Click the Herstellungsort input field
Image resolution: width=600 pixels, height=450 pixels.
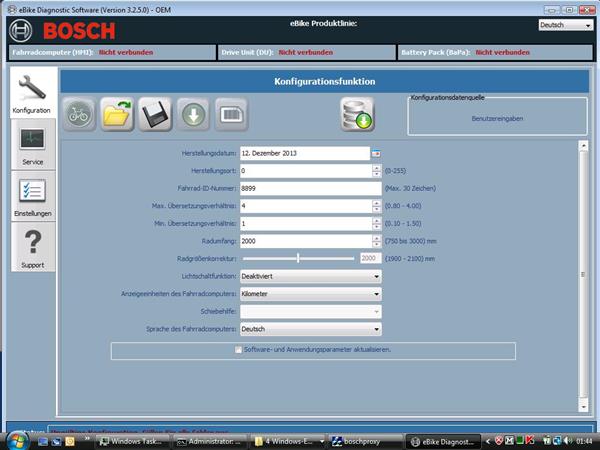(x=306, y=171)
